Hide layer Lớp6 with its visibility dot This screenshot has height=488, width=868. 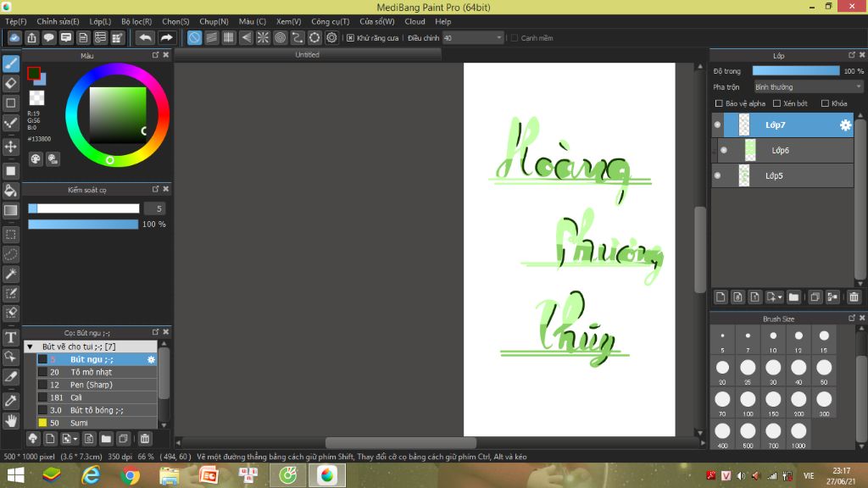pyautogui.click(x=724, y=151)
